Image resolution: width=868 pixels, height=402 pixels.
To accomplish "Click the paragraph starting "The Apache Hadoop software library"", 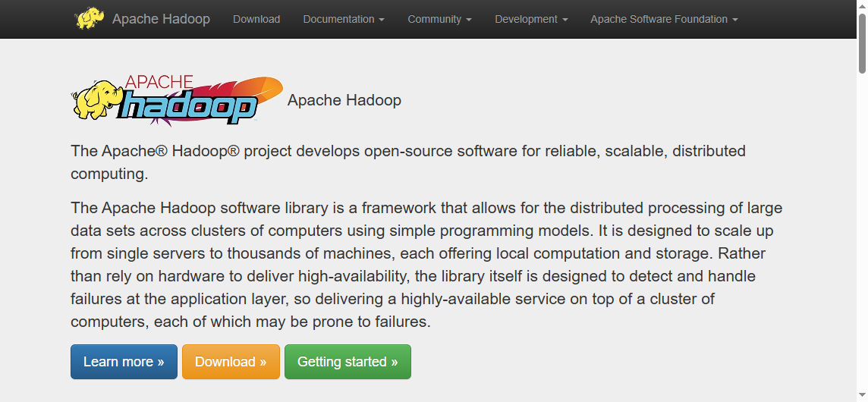I will coord(426,265).
